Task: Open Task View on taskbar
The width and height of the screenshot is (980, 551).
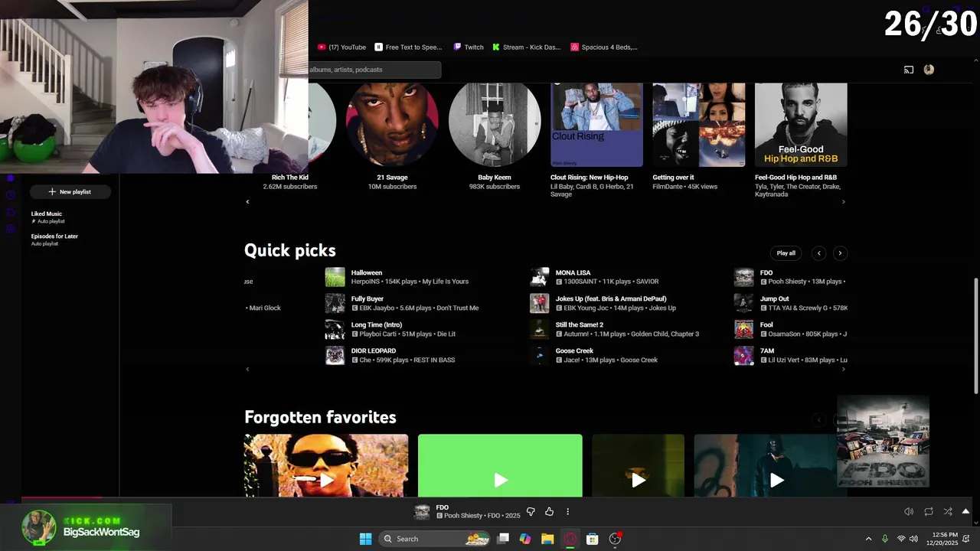Action: click(x=503, y=539)
